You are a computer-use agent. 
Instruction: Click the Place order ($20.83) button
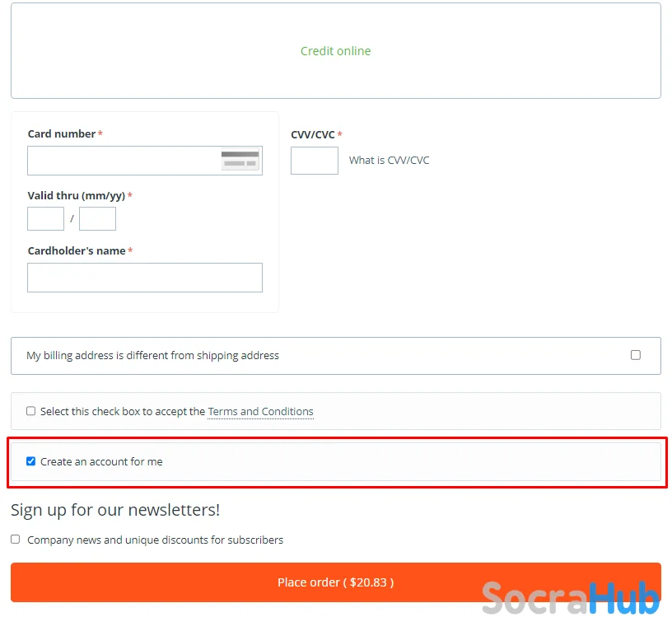335,582
